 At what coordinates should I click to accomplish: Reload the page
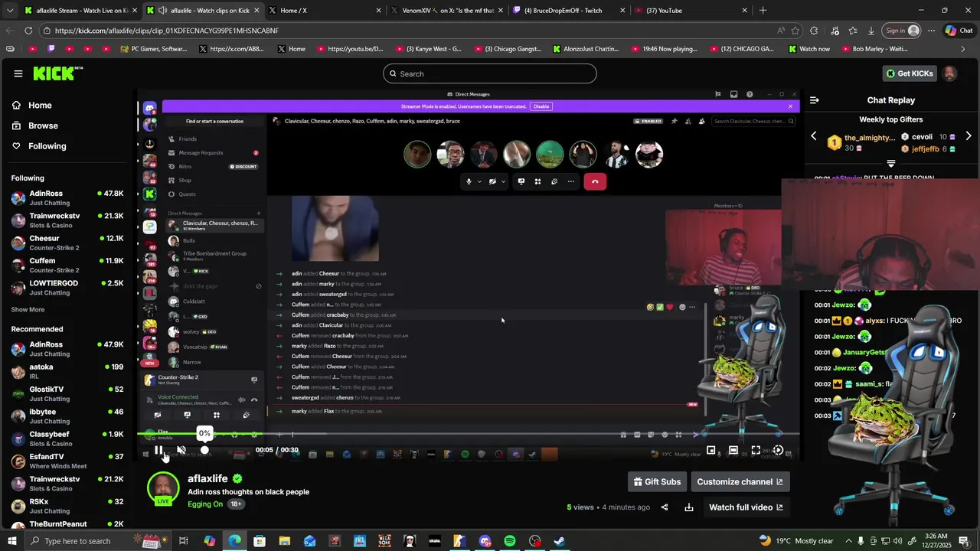click(28, 31)
